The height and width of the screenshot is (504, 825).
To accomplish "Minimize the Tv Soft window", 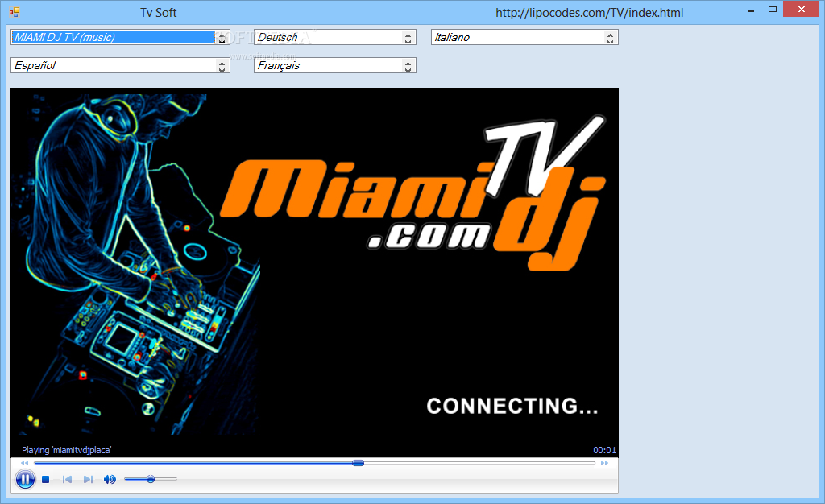I will click(x=751, y=10).
